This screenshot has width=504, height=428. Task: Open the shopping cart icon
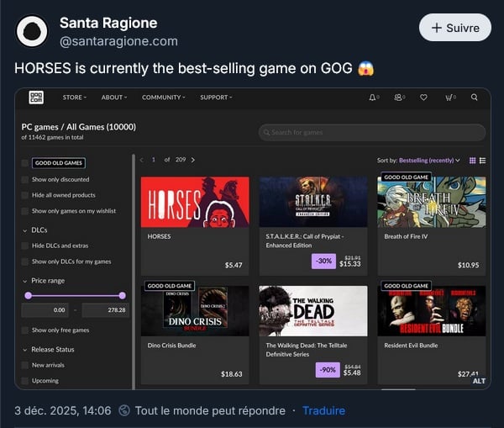tap(449, 98)
